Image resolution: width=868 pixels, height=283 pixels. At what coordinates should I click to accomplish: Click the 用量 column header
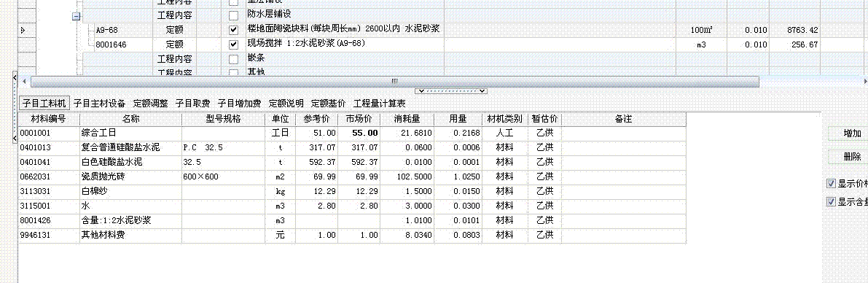click(458, 119)
